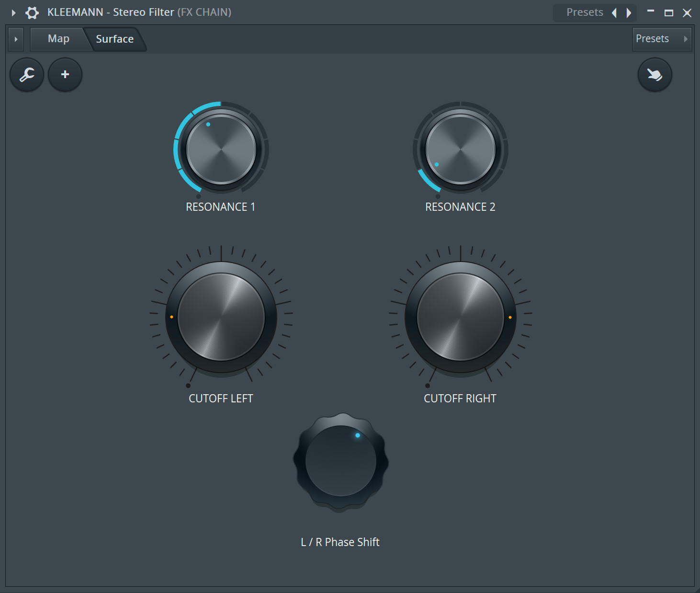Click the RESONANCE 1 knob
700x593 pixels.
(x=221, y=149)
